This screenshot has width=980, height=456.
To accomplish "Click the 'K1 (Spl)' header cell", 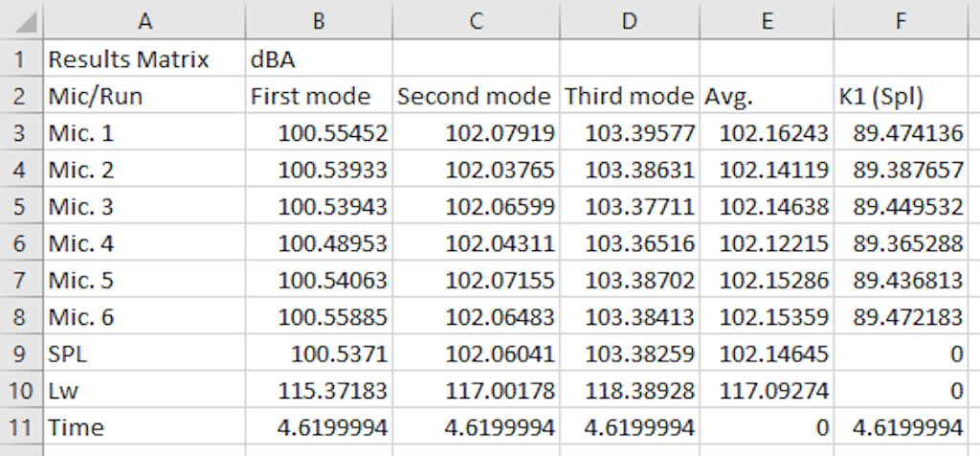I will 901,97.
